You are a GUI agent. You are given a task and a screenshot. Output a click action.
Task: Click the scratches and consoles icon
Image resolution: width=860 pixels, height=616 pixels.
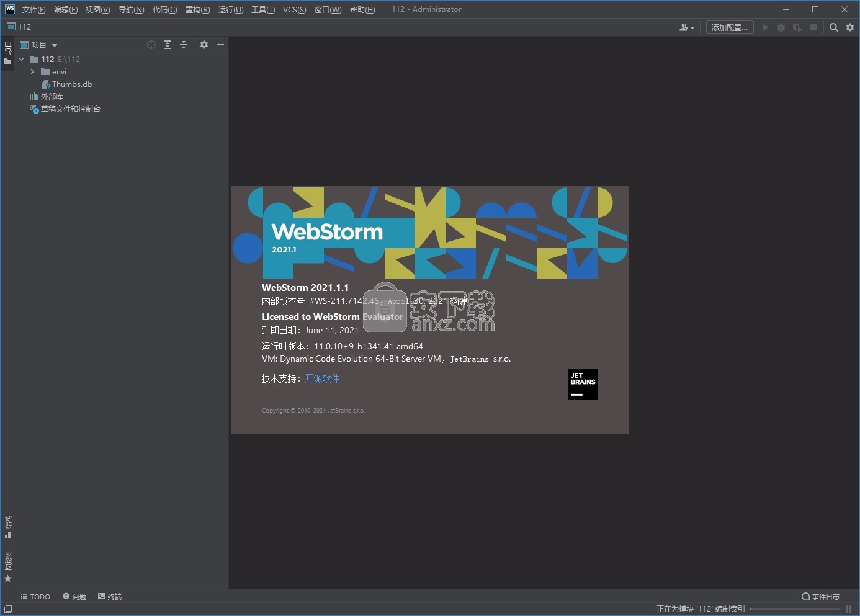pyautogui.click(x=34, y=109)
